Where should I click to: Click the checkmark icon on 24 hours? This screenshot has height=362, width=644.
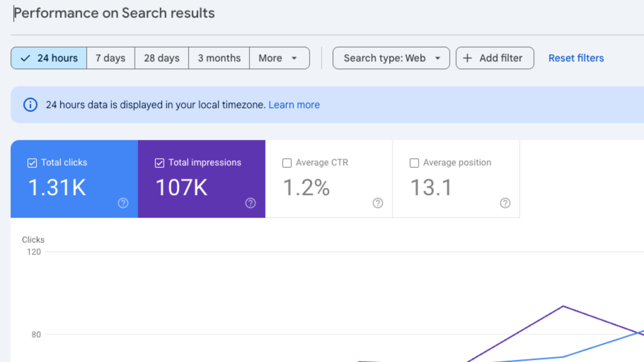[x=25, y=58]
